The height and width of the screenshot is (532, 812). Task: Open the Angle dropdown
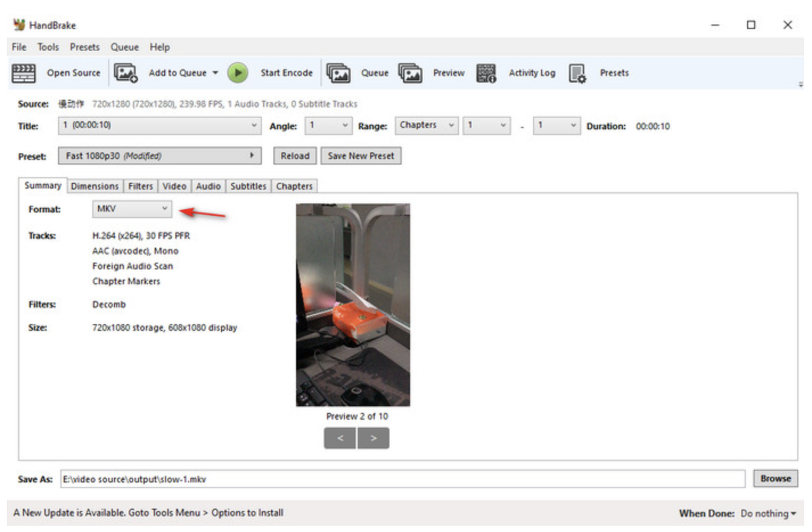(328, 126)
